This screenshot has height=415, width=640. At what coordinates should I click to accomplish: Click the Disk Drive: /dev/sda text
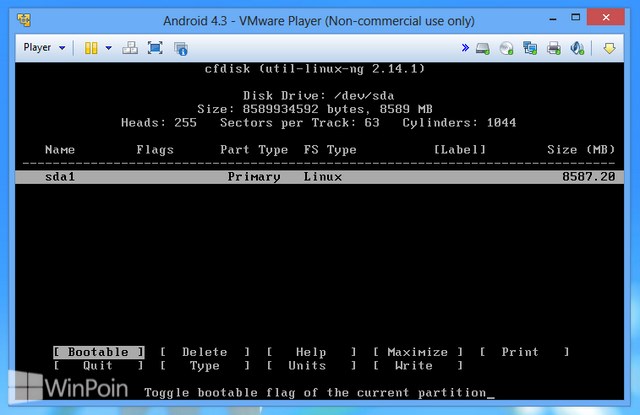319,96
